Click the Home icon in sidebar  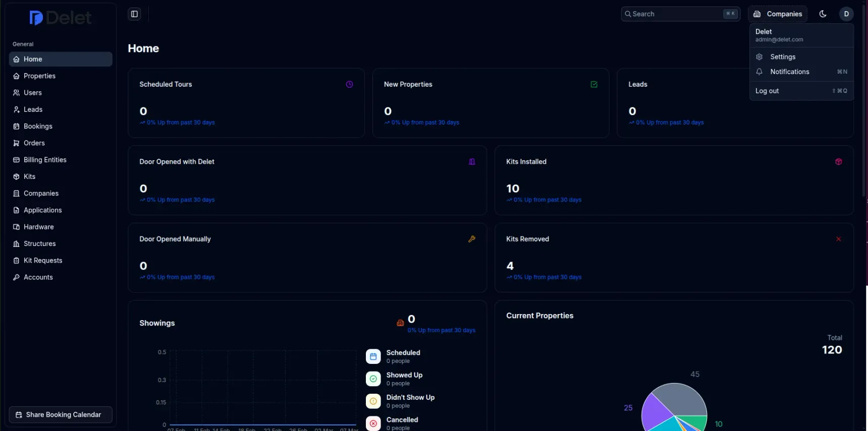pos(17,59)
